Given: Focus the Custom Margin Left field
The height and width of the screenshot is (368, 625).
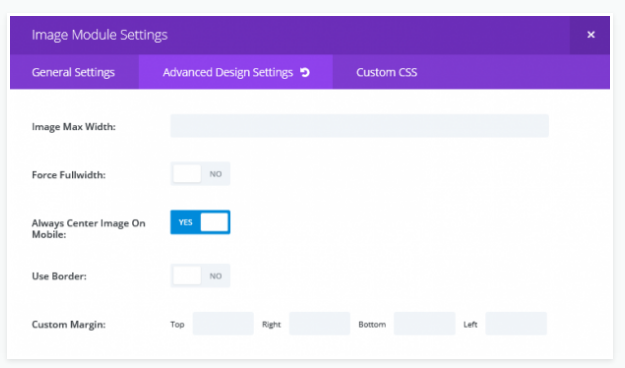Looking at the screenshot, I should (x=516, y=324).
